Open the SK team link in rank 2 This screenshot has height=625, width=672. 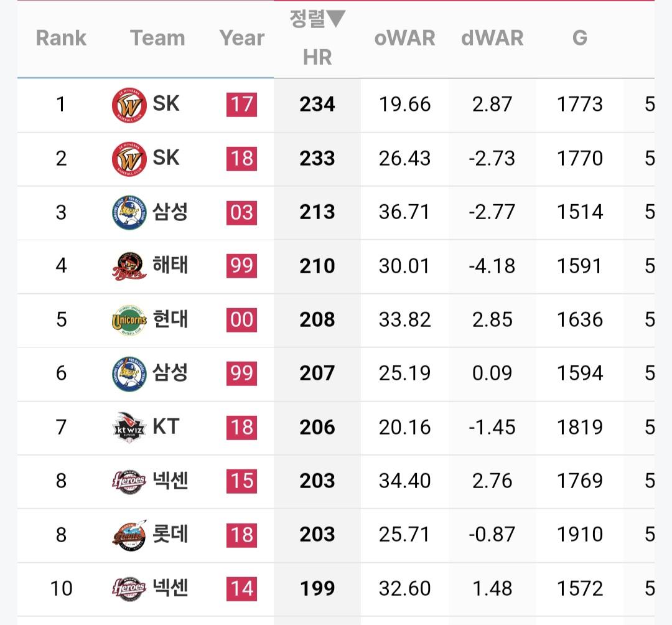click(166, 158)
